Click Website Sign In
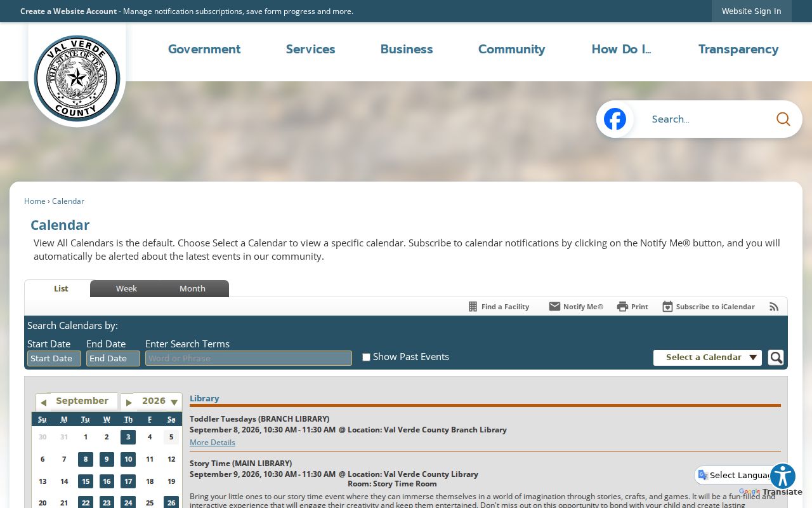This screenshot has width=812, height=508. (752, 11)
